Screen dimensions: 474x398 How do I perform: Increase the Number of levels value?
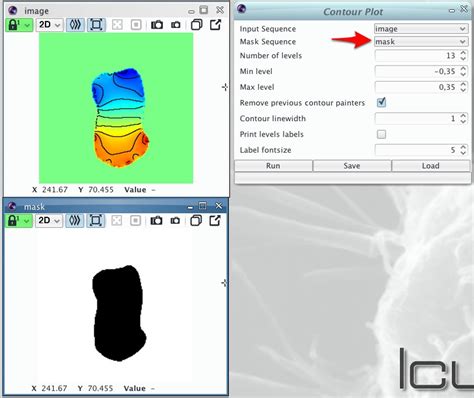463,53
